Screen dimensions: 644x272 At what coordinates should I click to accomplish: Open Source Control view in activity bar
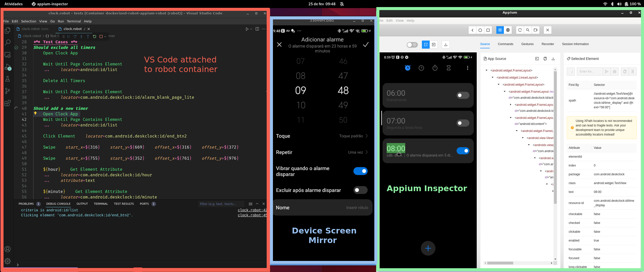pyautogui.click(x=8, y=91)
